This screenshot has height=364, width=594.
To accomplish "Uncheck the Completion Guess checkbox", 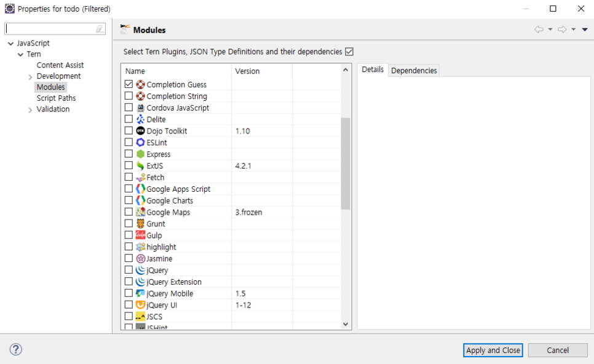I will click(x=129, y=84).
